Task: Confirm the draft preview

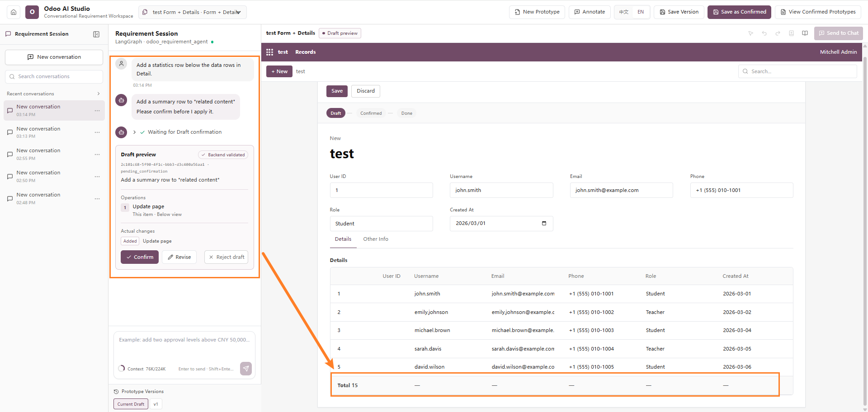Action: 140,257
